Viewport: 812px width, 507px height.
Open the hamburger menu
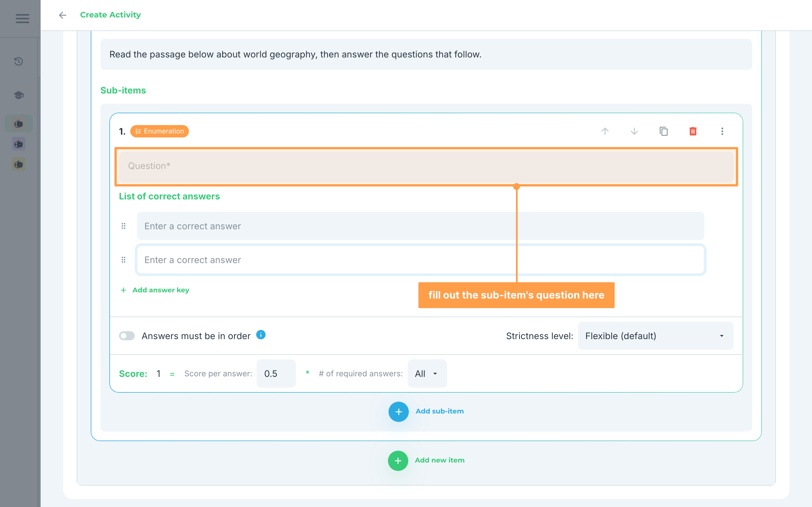(23, 18)
